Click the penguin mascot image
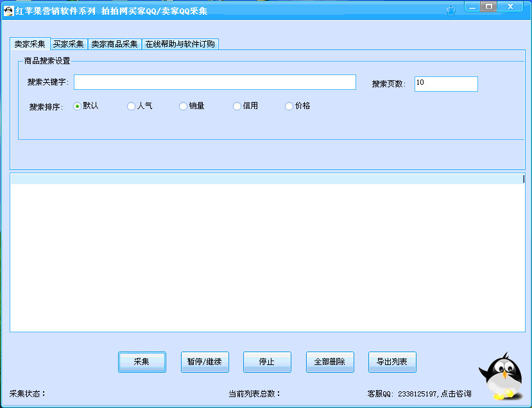Viewport: 532px width, 408px height. [x=501, y=376]
